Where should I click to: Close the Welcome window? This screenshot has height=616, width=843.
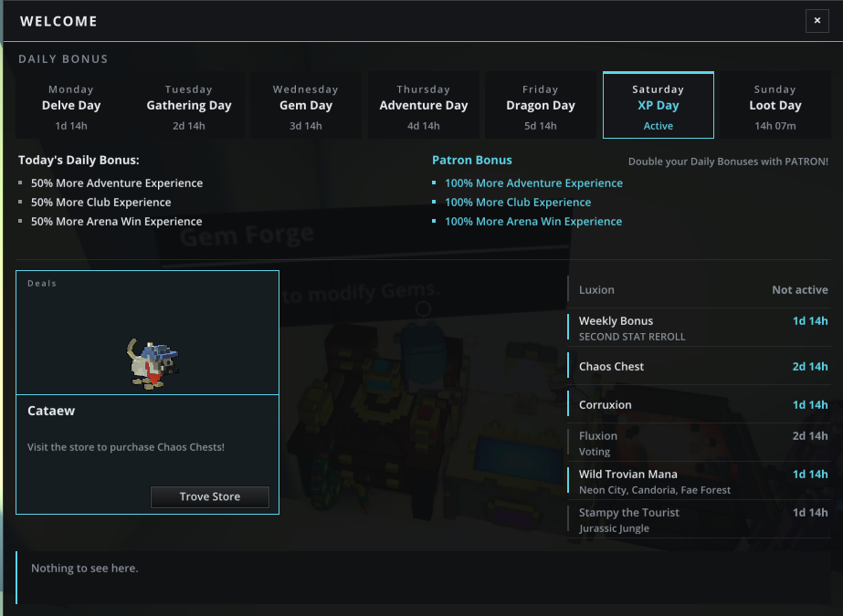[817, 21]
